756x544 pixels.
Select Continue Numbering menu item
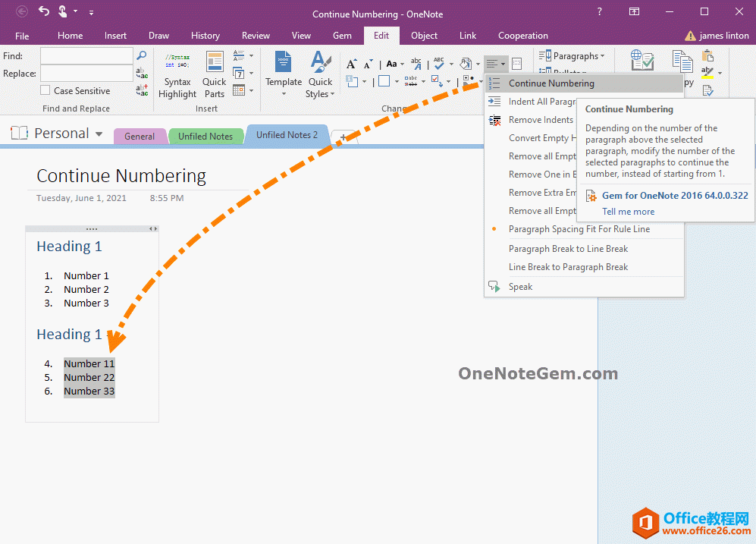[551, 83]
